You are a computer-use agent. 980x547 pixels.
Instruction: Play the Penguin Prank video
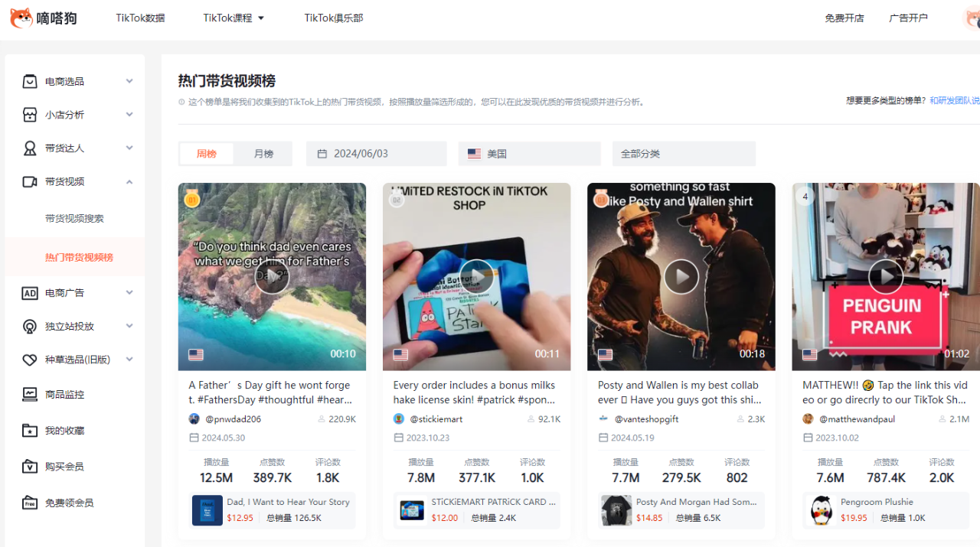(x=886, y=276)
